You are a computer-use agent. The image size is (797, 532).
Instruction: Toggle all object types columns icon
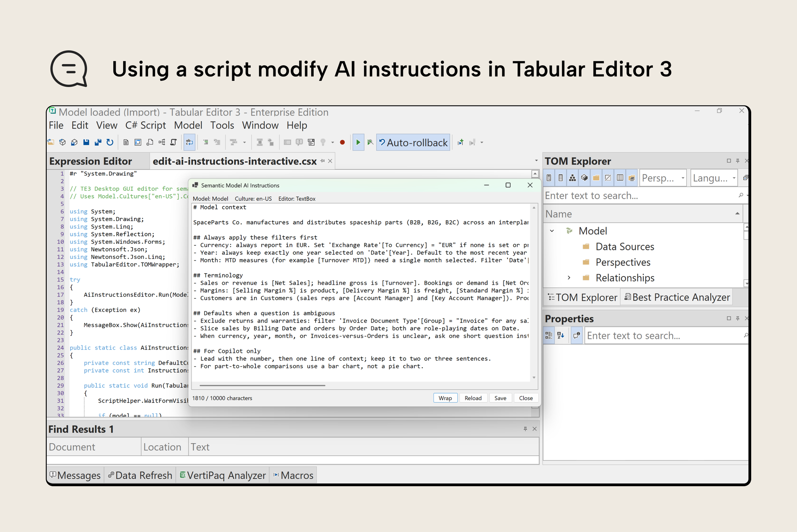620,178
